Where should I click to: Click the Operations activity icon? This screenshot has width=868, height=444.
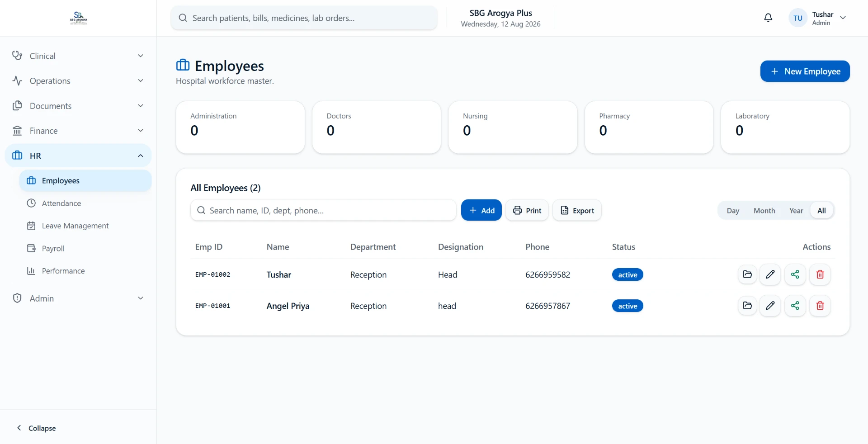pyautogui.click(x=17, y=80)
